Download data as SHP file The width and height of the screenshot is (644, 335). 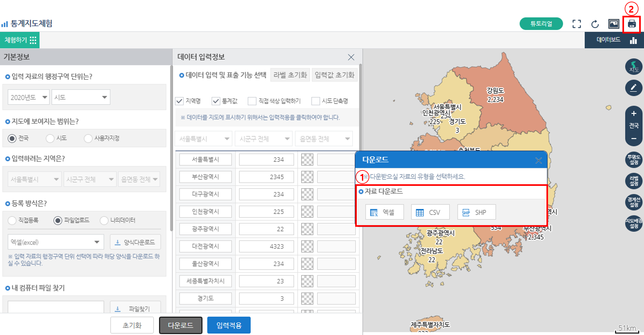coord(476,212)
